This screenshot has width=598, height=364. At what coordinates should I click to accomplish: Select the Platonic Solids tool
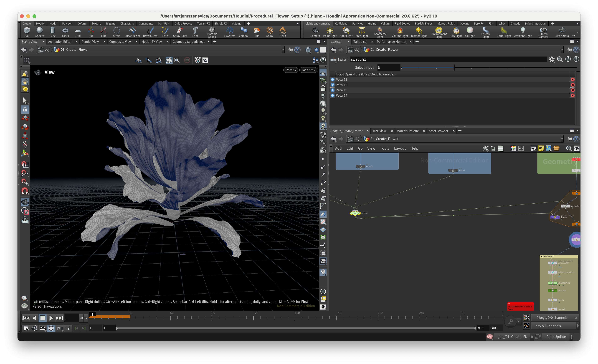click(212, 32)
